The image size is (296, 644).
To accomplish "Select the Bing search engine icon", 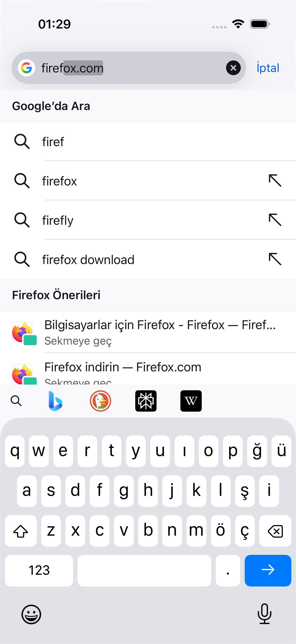I will tap(55, 401).
